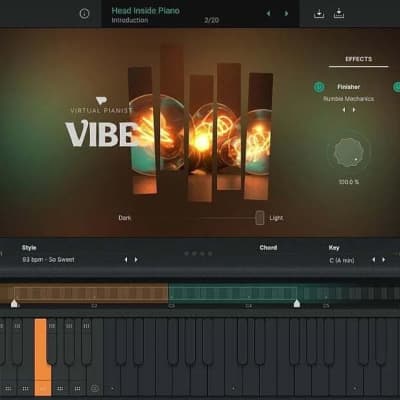Select the previous Finisher preset arrow
The height and width of the screenshot is (400, 400).
[344, 110]
